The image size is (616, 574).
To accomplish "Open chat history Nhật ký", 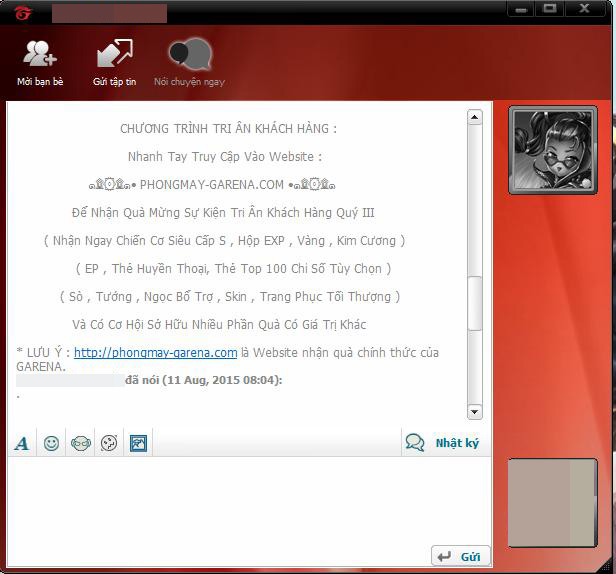I will pyautogui.click(x=442, y=443).
